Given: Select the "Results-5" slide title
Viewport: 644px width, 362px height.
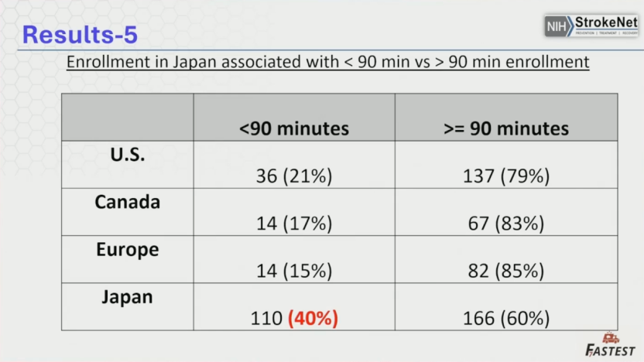Looking at the screenshot, I should pyautogui.click(x=80, y=33).
